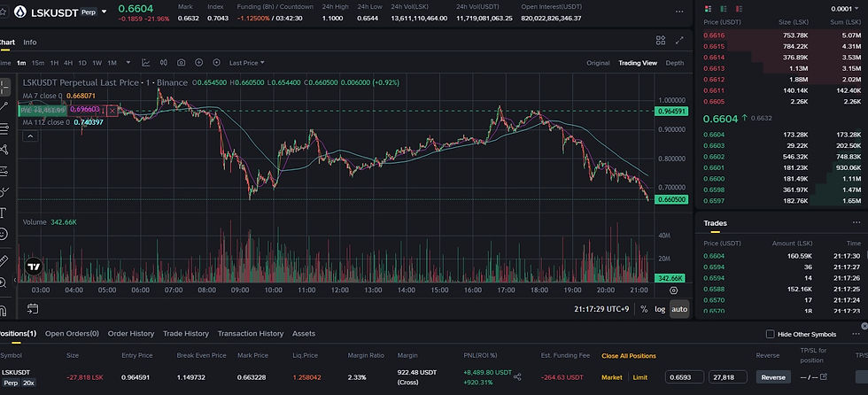The height and width of the screenshot is (395, 868).
Task: Click the 0.6616 ask price row
Action: [x=781, y=35]
